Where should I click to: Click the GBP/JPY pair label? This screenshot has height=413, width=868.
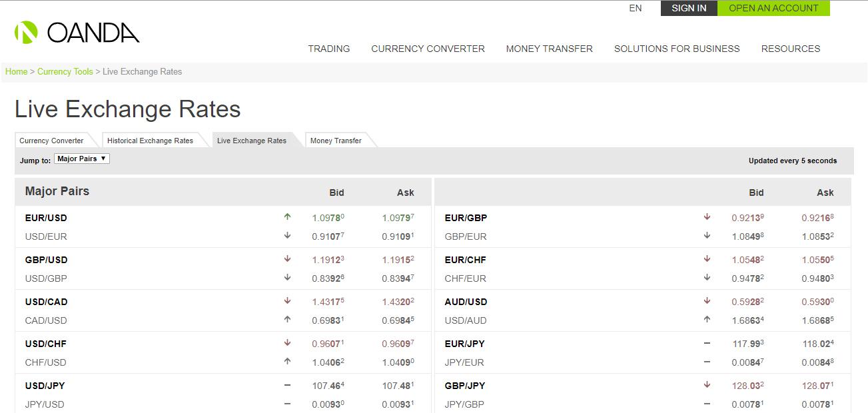tap(465, 386)
